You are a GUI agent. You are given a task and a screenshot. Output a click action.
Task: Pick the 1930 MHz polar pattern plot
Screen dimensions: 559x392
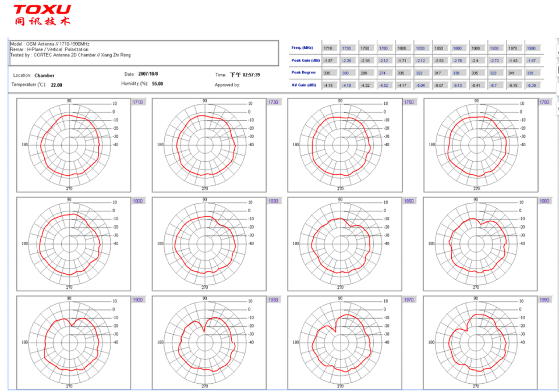point(209,342)
